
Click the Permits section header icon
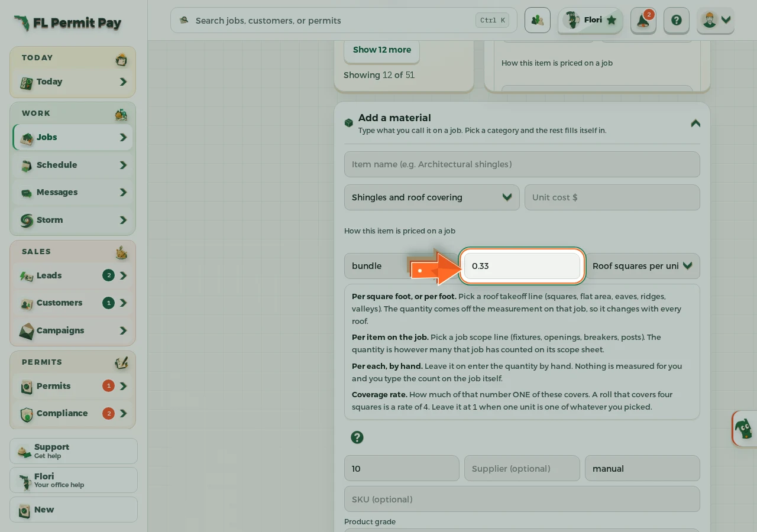click(121, 362)
